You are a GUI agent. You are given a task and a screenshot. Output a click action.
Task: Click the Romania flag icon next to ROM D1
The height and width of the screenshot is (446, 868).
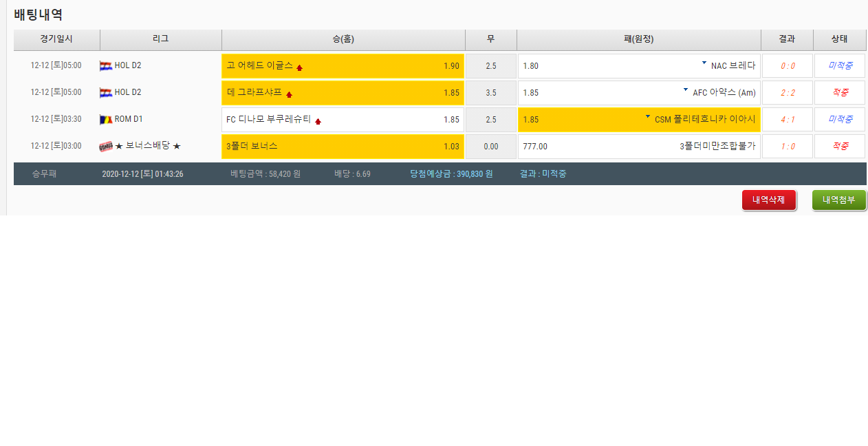click(x=106, y=120)
